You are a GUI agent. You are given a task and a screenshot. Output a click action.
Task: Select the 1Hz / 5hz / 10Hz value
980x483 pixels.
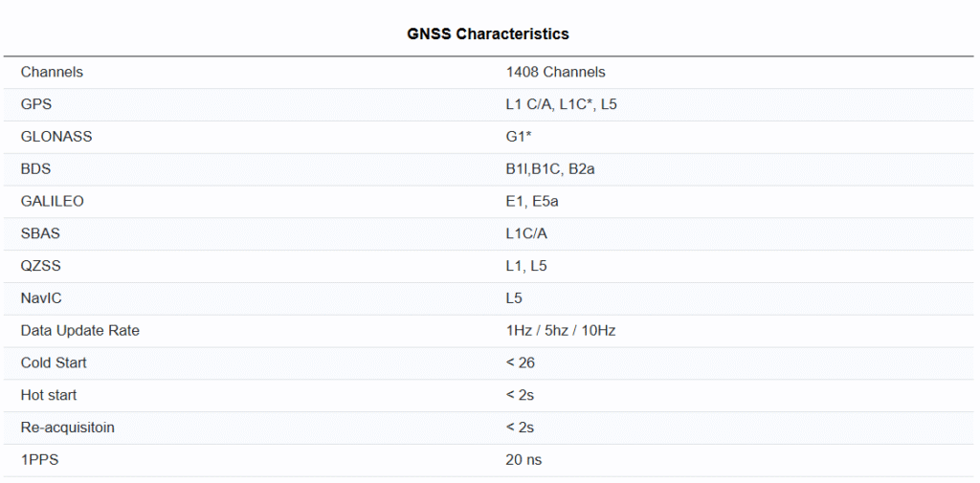(560, 331)
